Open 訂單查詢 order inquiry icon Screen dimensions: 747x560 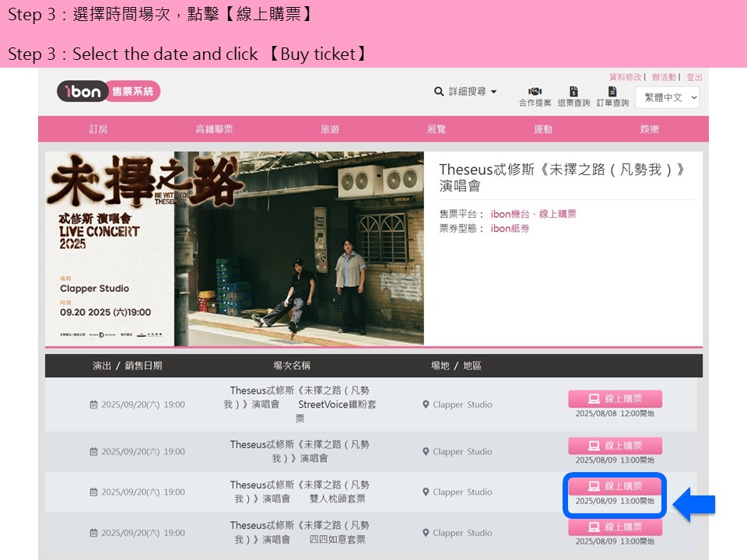[612, 92]
